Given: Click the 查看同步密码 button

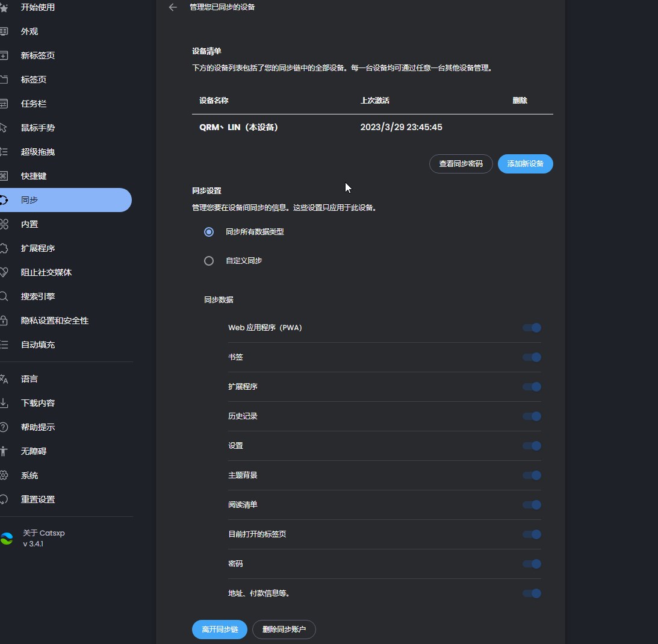Looking at the screenshot, I should [x=461, y=164].
